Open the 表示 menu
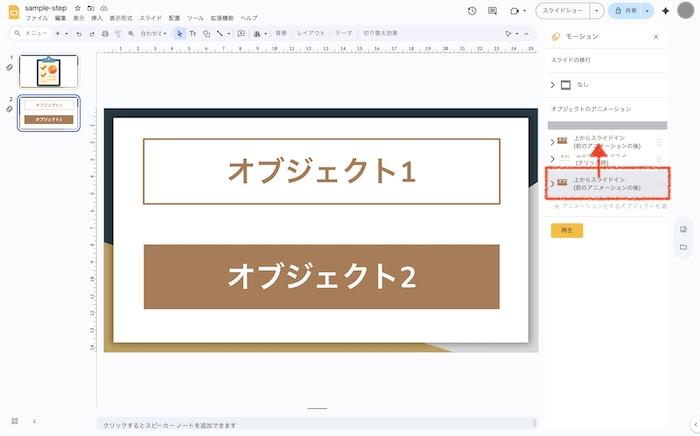Viewport: 700px width, 436px height. pyautogui.click(x=79, y=18)
